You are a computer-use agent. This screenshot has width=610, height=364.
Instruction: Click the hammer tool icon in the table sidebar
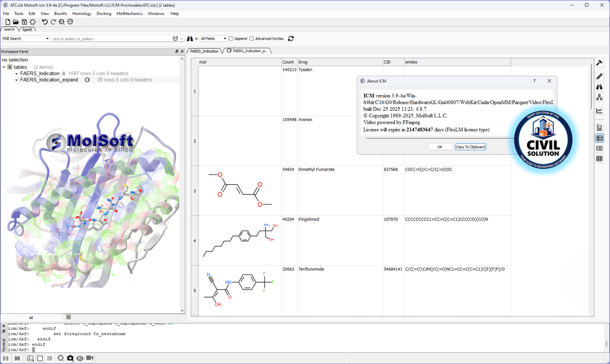[x=599, y=63]
